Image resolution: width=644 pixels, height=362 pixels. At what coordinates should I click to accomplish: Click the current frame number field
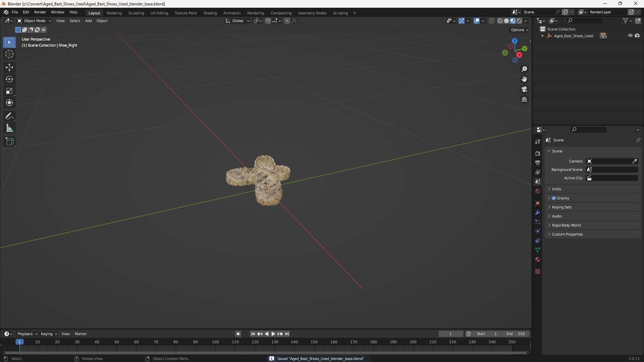tap(450, 334)
